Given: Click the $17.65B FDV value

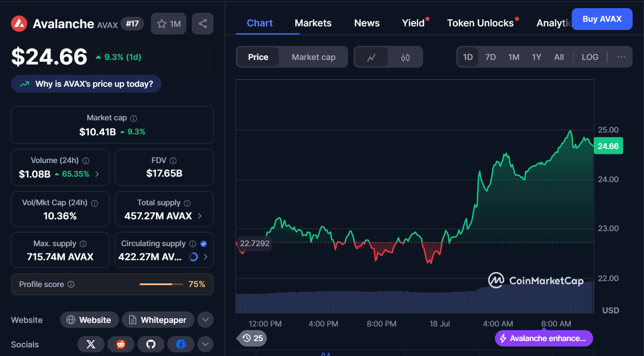Looking at the screenshot, I should click(164, 173).
